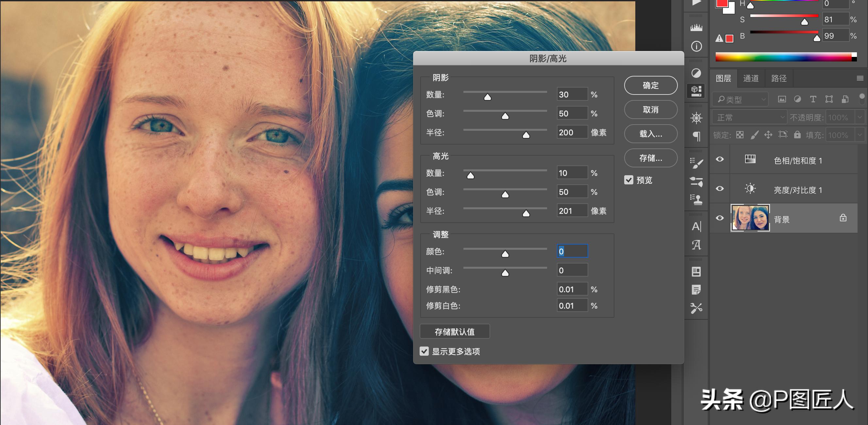Image resolution: width=868 pixels, height=425 pixels.
Task: Click the lock transparent pixels icon
Action: point(740,135)
